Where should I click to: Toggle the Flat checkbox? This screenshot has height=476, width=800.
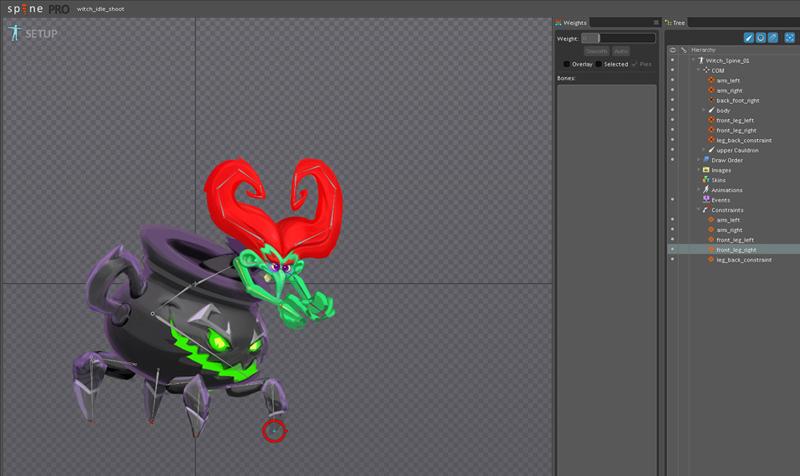tap(634, 64)
